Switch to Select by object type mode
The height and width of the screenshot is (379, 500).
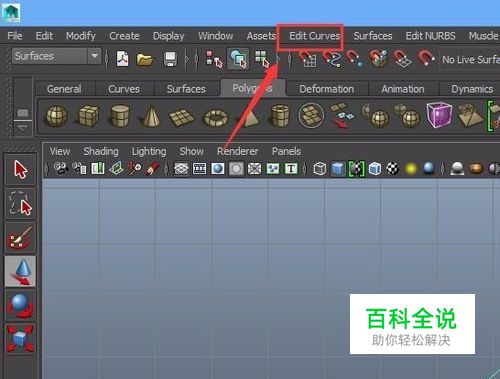[238, 59]
